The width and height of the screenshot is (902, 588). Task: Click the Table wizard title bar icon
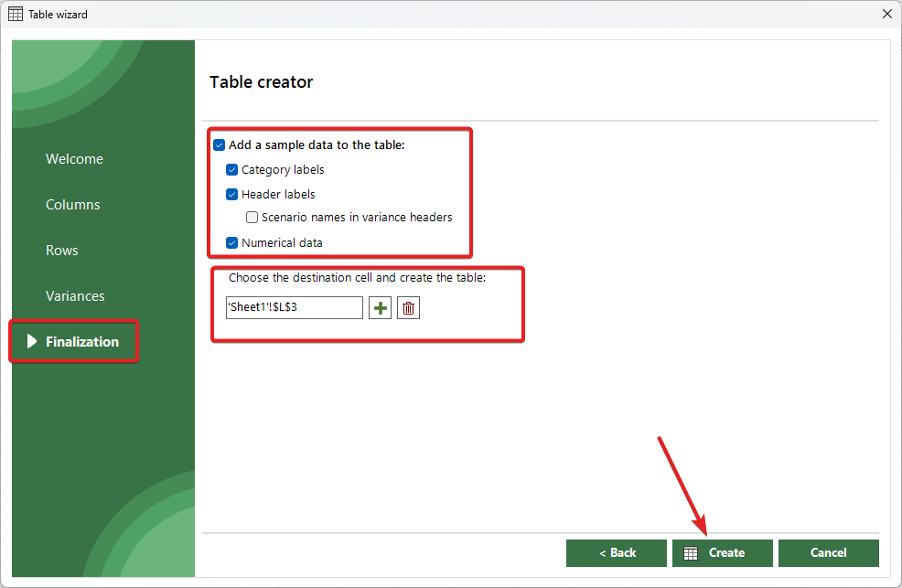pos(16,14)
